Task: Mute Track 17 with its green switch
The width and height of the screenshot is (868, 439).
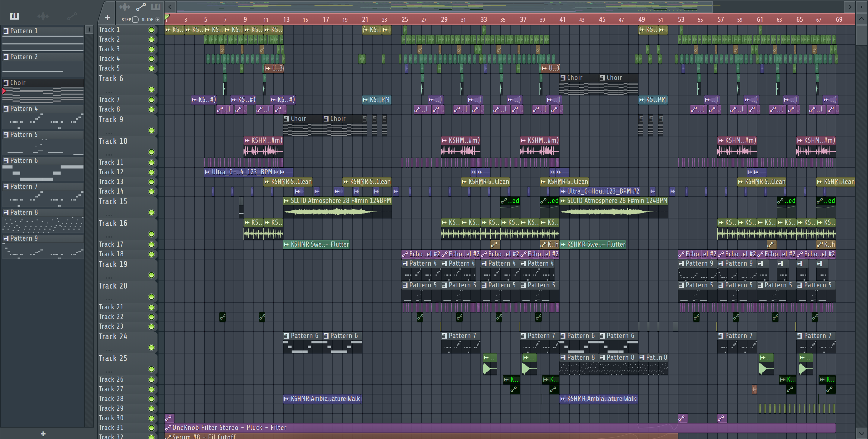Action: point(152,245)
